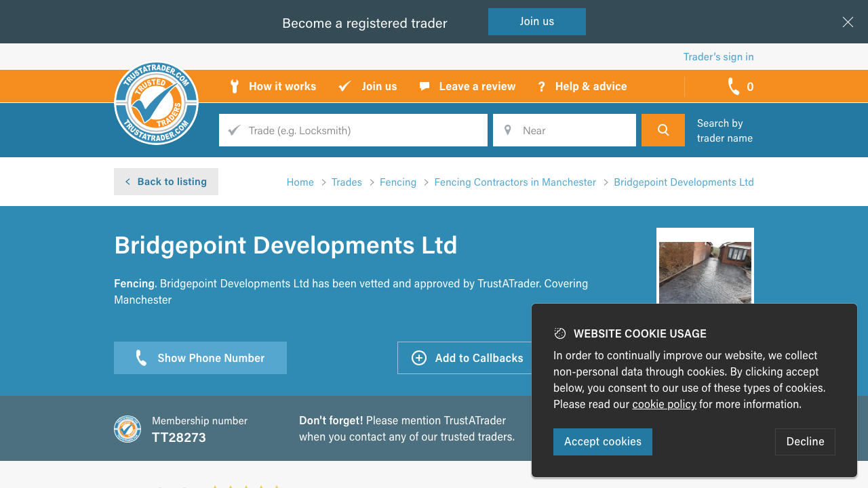Click the phone callbacks icon in the header
Viewport: 868px width, 488px height.
[733, 86]
